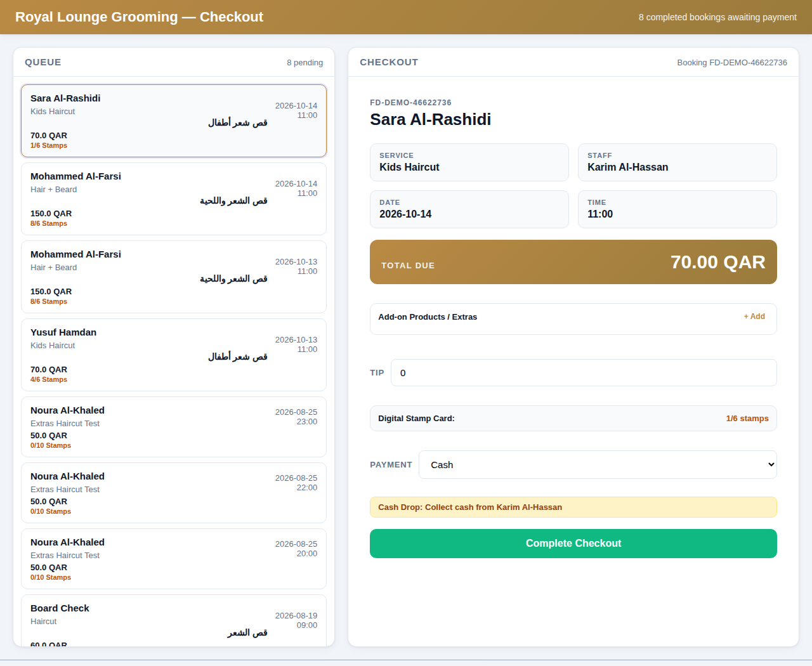Screen dimensions: 812x666
Task: Click the Staff field showing Karim Al-Hassan
Action: pos(678,162)
